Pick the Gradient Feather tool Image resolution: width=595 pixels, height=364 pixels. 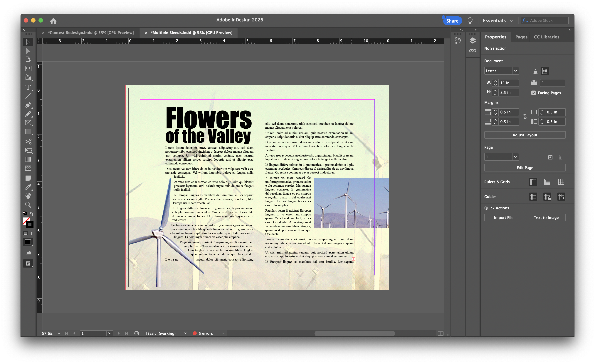[x=28, y=168]
